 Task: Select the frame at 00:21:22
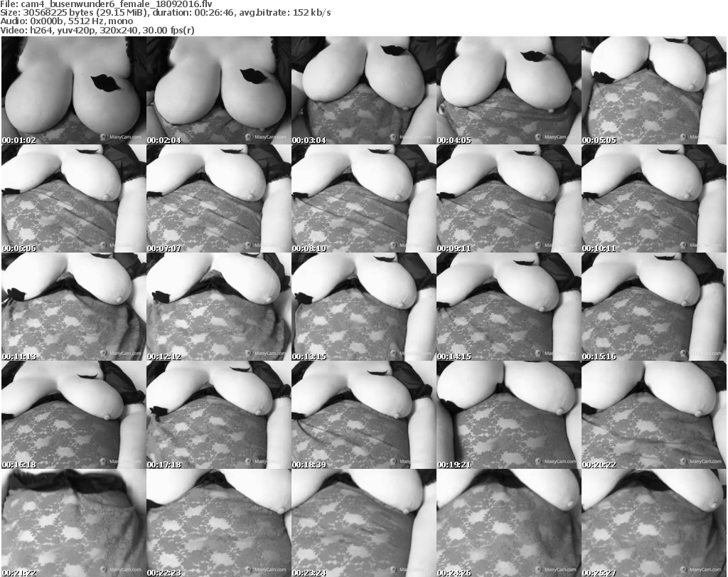(x=74, y=523)
